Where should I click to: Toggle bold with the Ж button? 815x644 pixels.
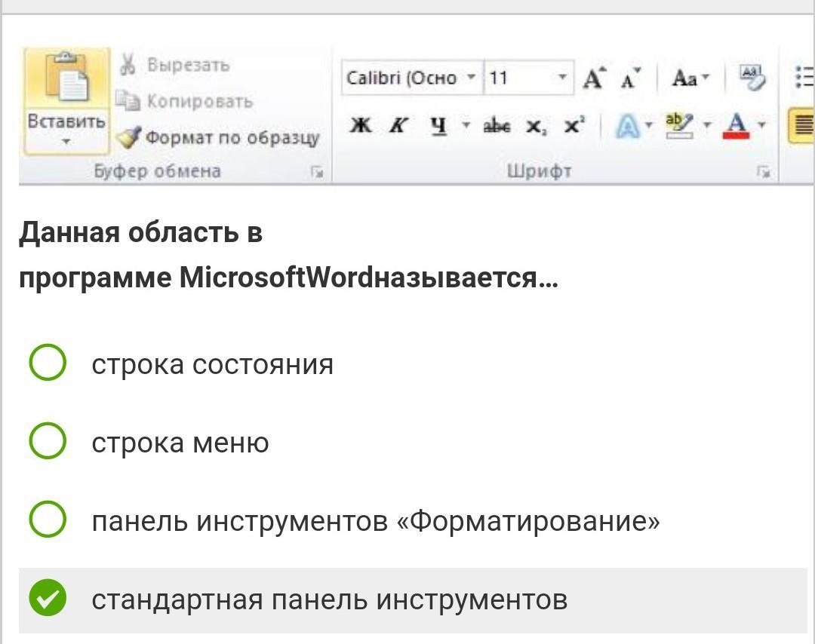[360, 125]
